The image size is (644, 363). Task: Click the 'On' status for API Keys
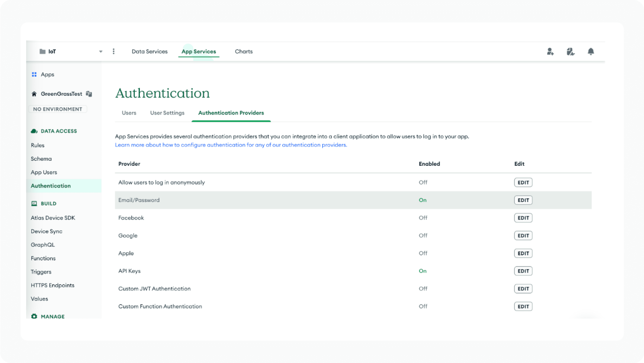(422, 271)
